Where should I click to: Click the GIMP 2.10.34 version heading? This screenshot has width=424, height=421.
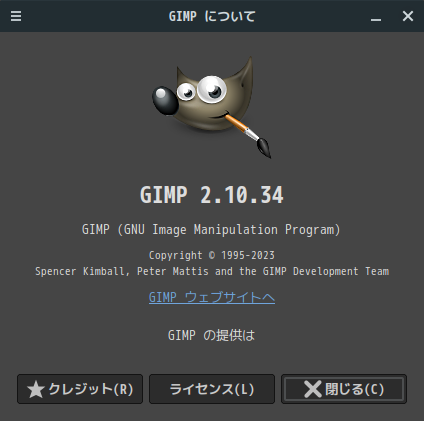click(x=212, y=195)
